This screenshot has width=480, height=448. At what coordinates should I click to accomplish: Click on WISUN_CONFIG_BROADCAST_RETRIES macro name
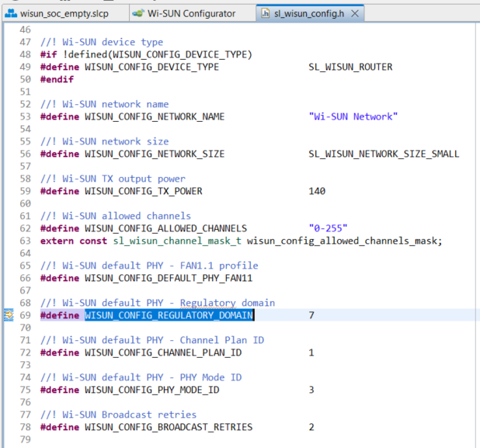[x=169, y=427]
